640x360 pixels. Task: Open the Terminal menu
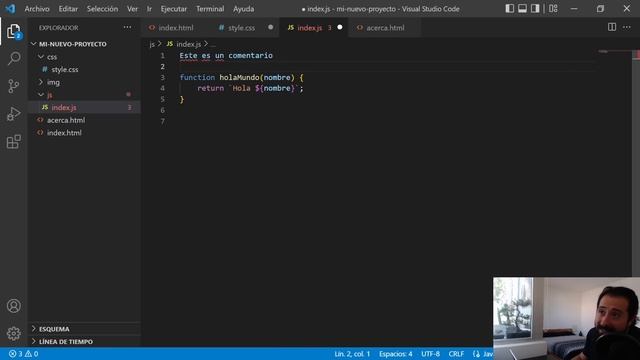[x=210, y=9]
